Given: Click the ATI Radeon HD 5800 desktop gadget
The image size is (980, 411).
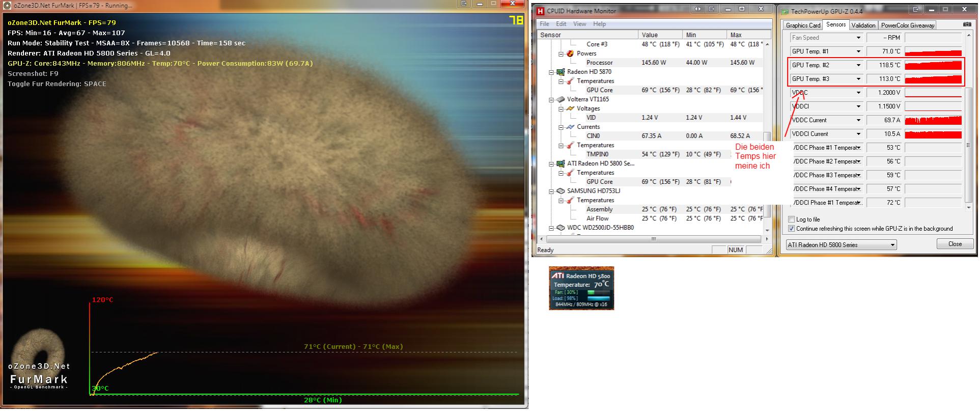Looking at the screenshot, I should point(581,288).
